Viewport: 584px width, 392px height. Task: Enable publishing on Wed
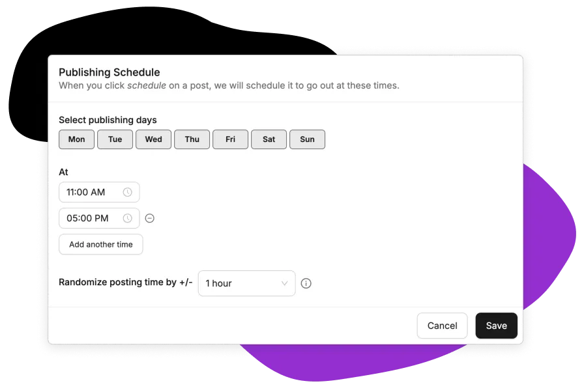pos(153,139)
